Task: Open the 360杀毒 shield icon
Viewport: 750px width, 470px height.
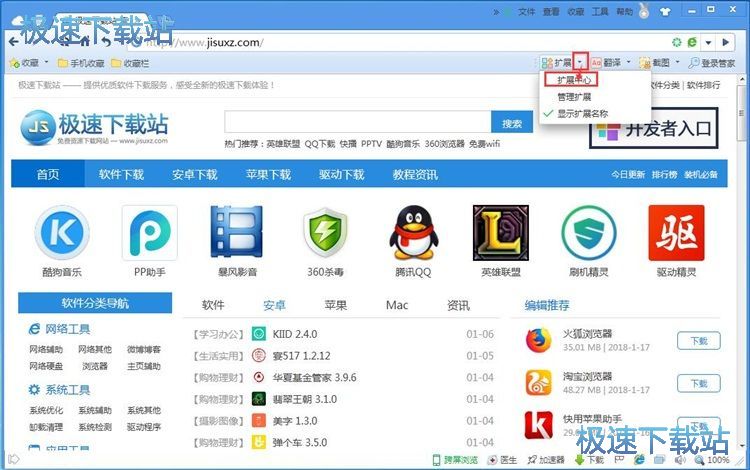Action: coord(325,232)
